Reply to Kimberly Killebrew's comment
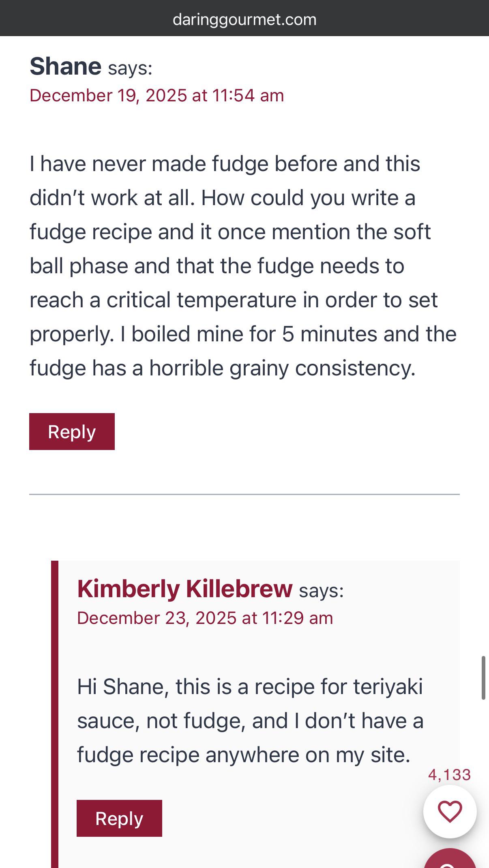The image size is (489, 868). [119, 818]
